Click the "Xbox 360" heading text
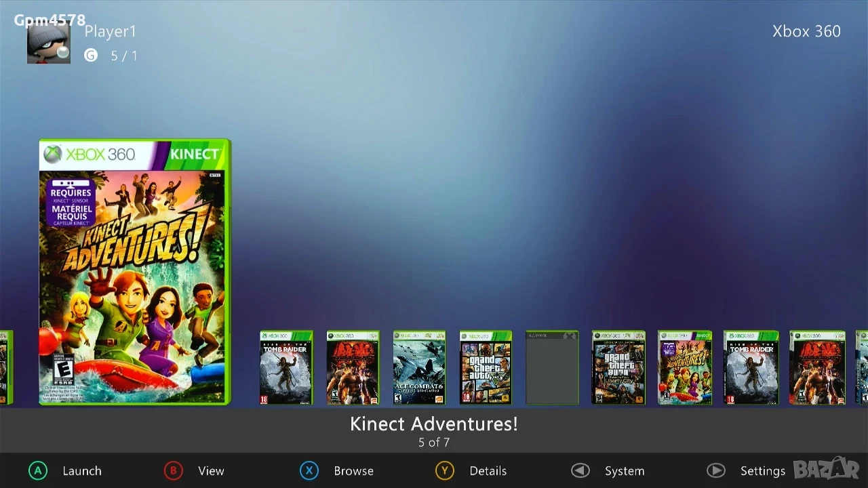This screenshot has width=868, height=488. click(806, 32)
